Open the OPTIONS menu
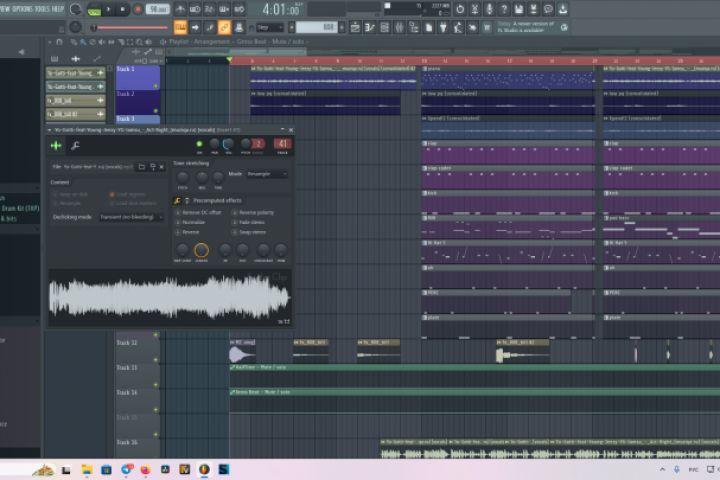This screenshot has width=720, height=480. [x=22, y=9]
